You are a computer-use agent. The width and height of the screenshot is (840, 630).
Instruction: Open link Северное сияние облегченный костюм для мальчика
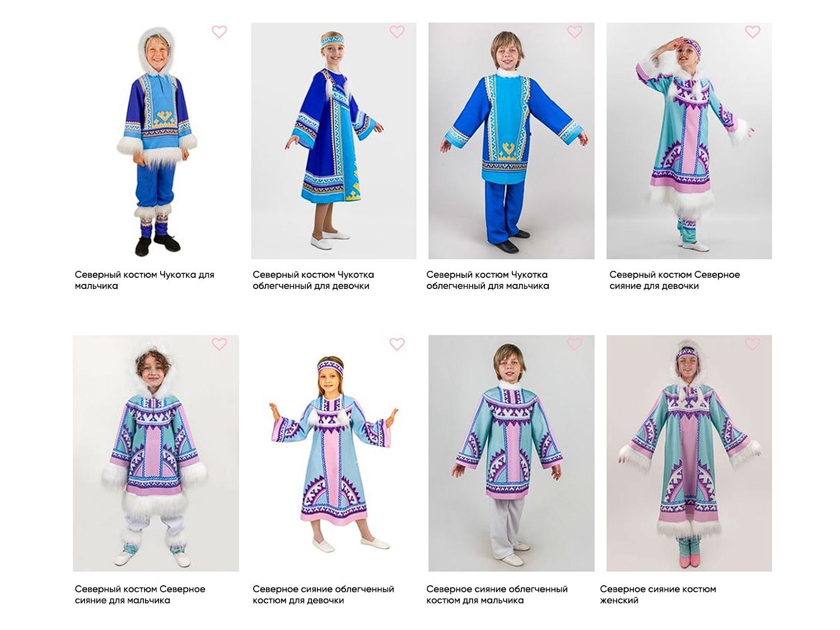pos(497,595)
